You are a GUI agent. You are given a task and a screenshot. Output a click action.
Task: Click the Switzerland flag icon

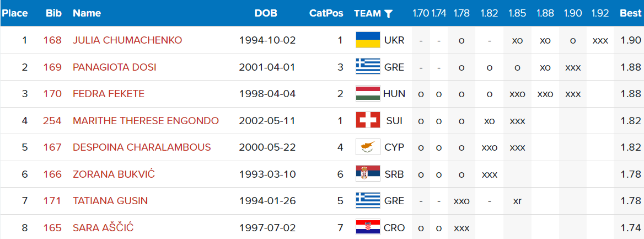click(x=368, y=120)
